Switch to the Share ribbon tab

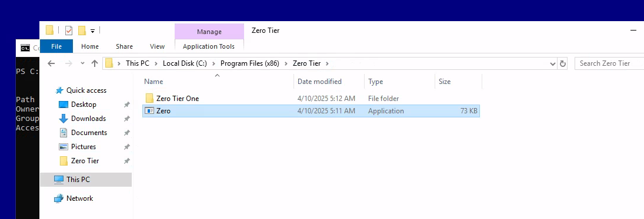pos(124,46)
